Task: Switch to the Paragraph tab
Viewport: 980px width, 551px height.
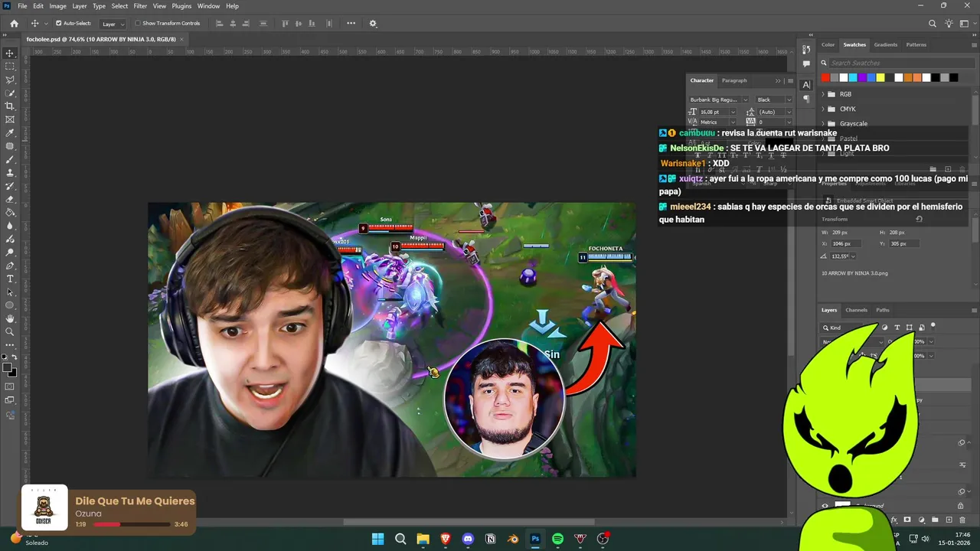Action: coord(734,80)
